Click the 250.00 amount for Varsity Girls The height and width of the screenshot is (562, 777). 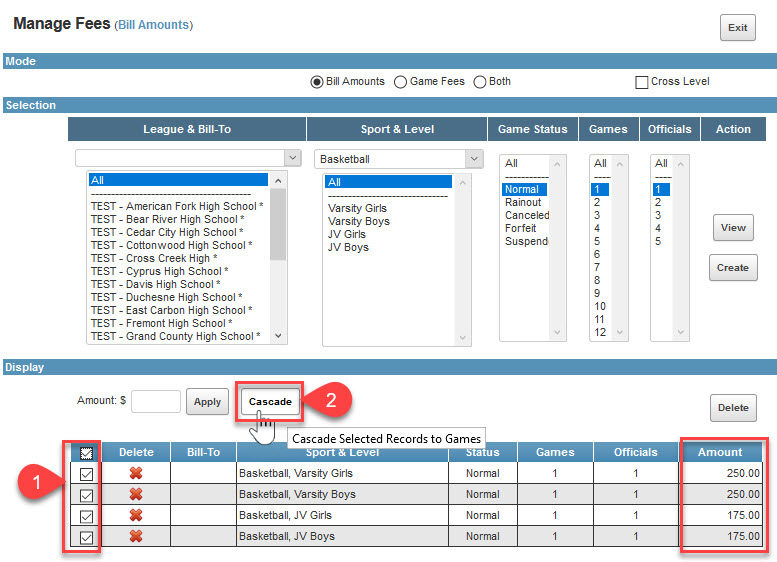(x=743, y=473)
